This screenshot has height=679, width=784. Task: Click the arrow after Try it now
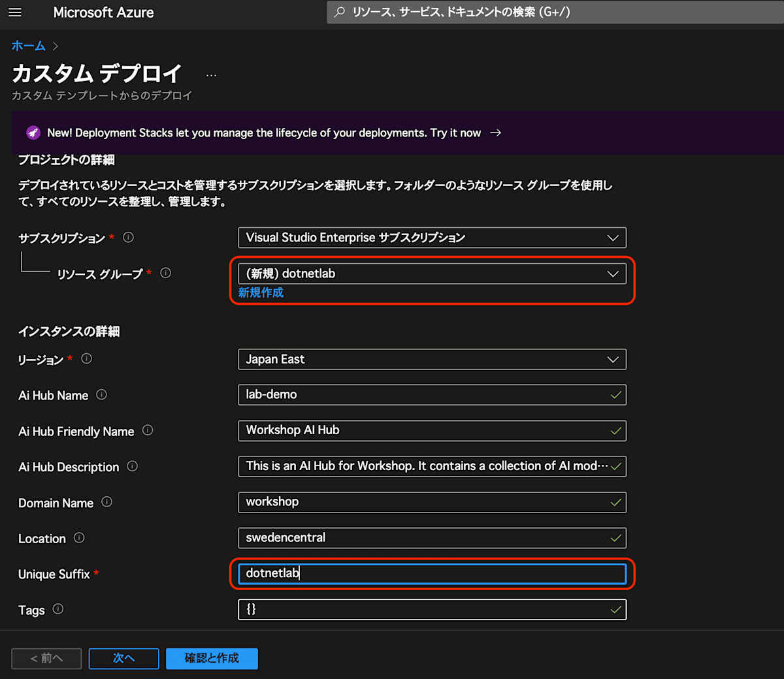pyautogui.click(x=496, y=133)
